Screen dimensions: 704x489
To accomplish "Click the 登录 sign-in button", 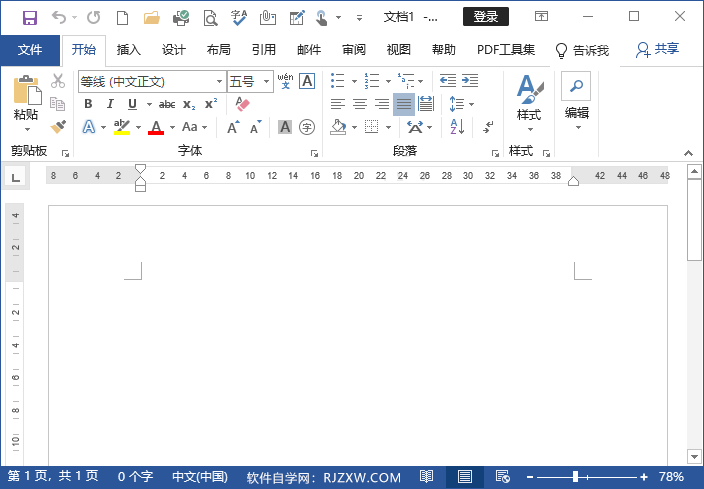I will coord(486,17).
